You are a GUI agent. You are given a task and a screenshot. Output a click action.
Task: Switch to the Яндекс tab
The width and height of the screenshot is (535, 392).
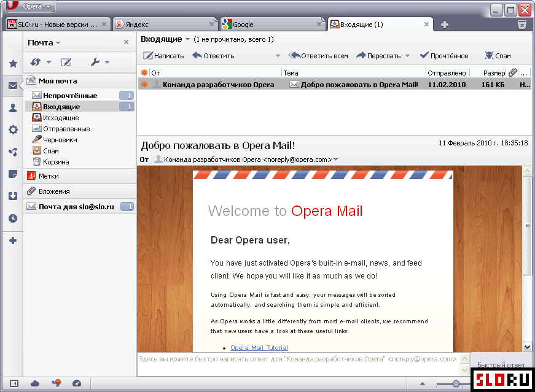click(165, 25)
